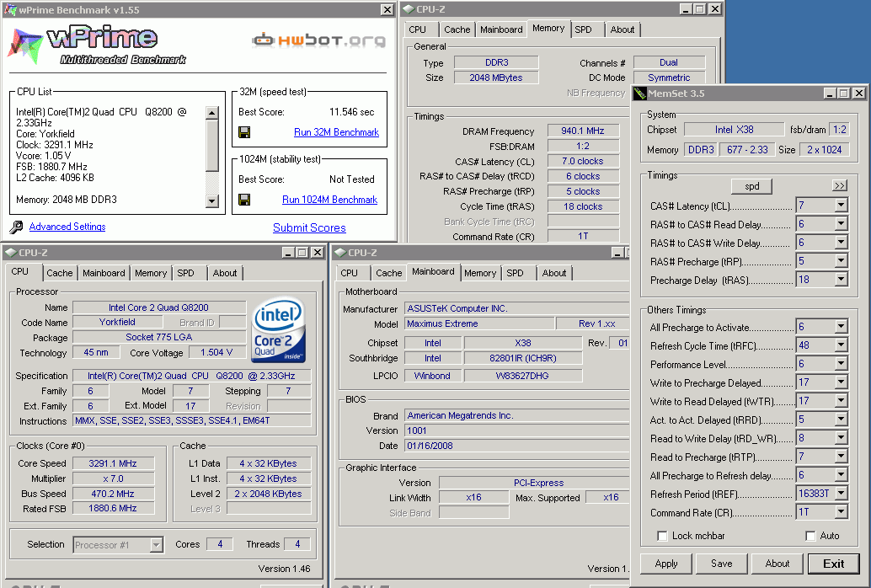
Task: Open the RAS# to CAS# Read Delay dropdown
Action: 841,224
